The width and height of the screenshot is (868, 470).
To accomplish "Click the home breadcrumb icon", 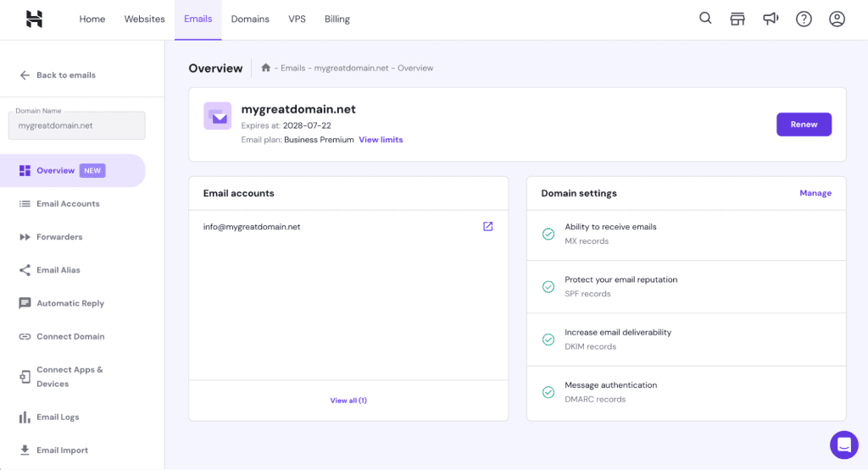I will (266, 68).
